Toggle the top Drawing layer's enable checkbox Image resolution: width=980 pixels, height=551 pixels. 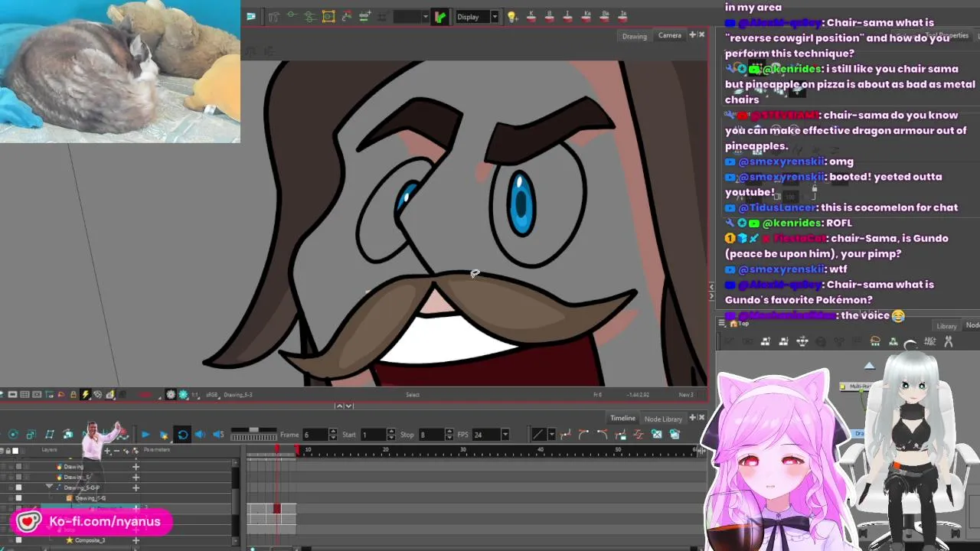[18, 466]
